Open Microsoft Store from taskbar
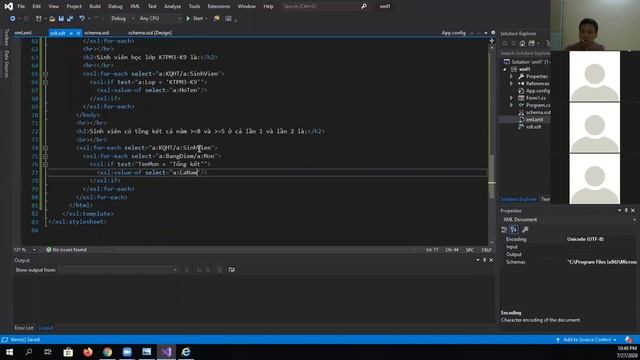Image resolution: width=640 pixels, height=360 pixels. (x=68, y=352)
